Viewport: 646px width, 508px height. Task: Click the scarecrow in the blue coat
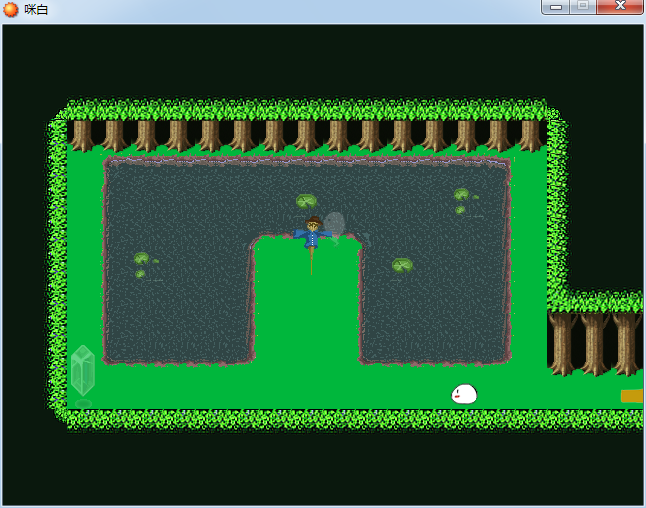click(313, 245)
